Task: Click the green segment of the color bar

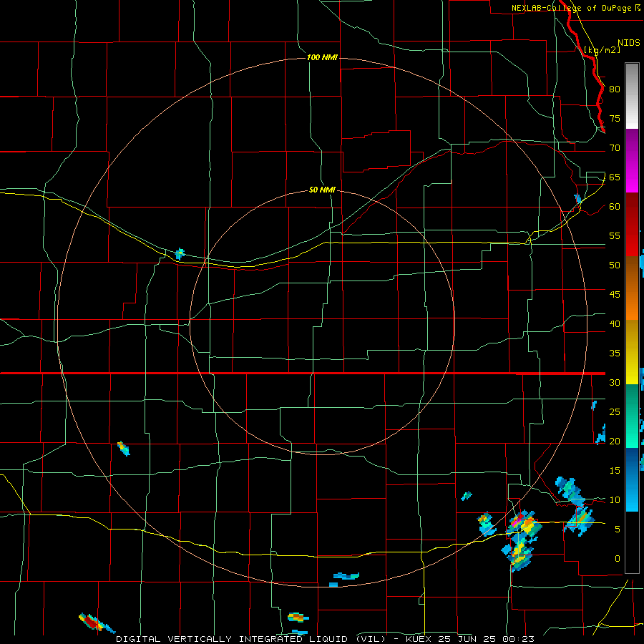Action: (x=632, y=416)
